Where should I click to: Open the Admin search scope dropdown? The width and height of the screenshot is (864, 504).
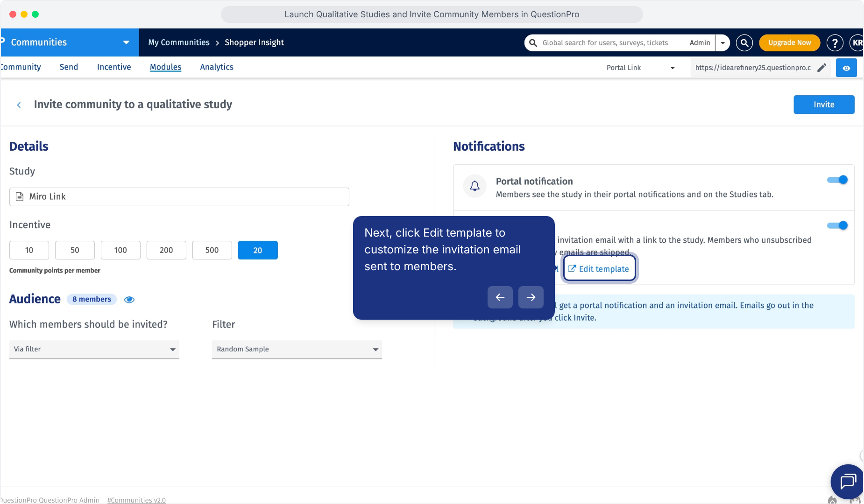coord(722,42)
